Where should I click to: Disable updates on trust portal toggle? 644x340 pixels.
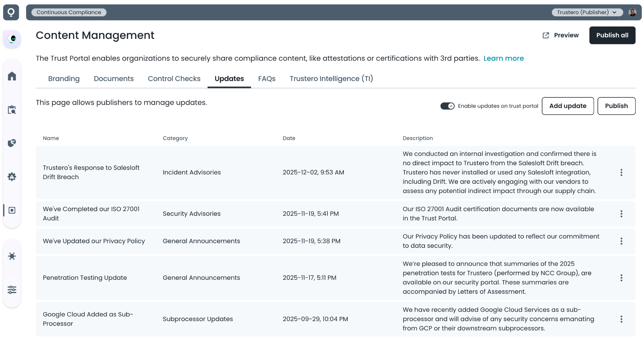coord(447,106)
